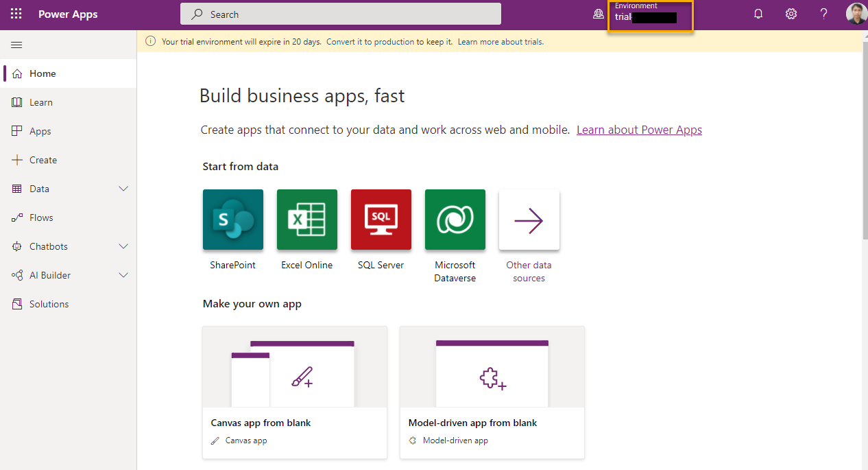Open the Help question mark

coord(824,14)
